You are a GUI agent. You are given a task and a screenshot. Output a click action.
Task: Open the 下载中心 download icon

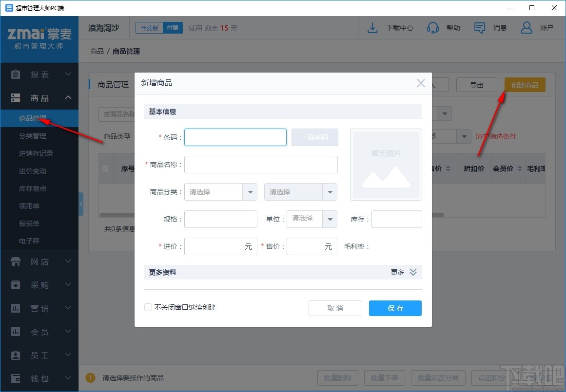372,28
